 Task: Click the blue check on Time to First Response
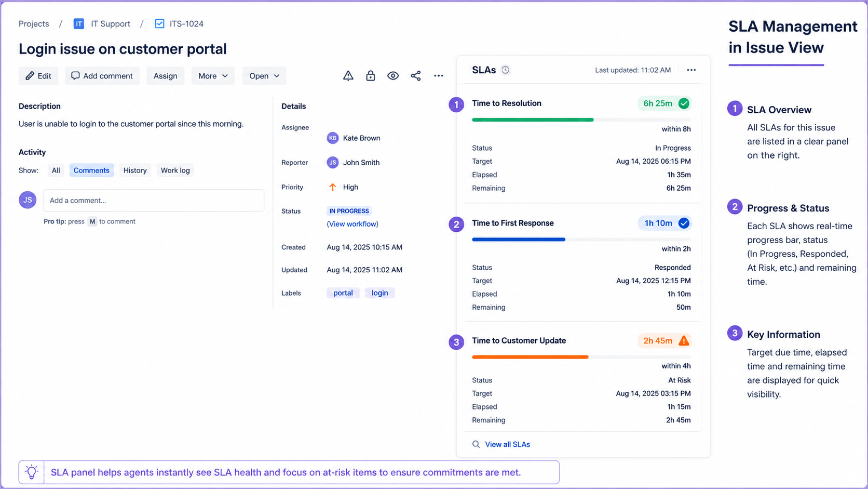tap(684, 223)
